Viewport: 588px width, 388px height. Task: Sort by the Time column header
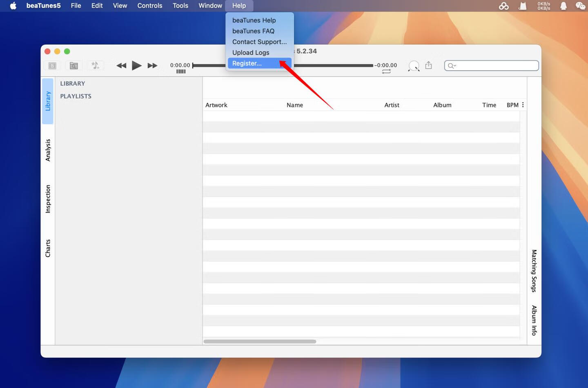click(489, 105)
